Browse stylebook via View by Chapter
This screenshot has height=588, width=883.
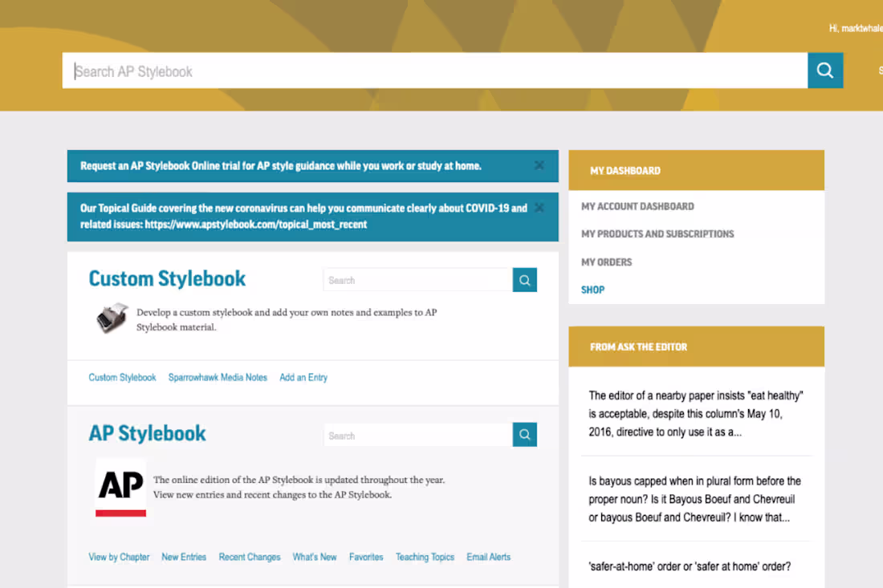tap(119, 556)
